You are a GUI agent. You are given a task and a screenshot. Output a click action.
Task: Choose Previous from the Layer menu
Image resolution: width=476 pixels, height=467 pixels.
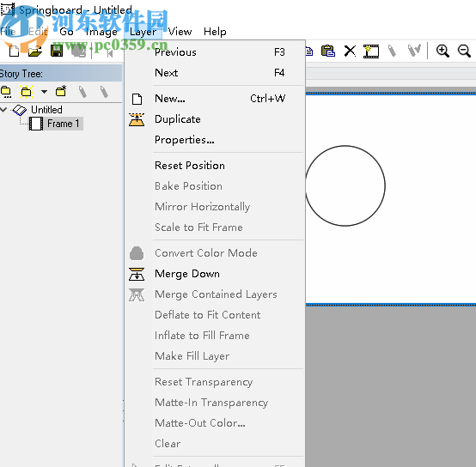214,52
